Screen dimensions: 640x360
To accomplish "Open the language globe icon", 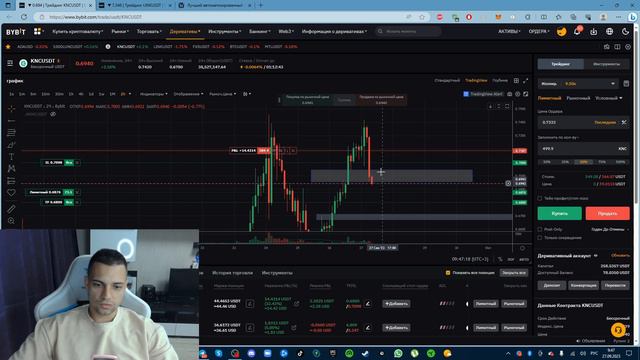I will coord(609,31).
